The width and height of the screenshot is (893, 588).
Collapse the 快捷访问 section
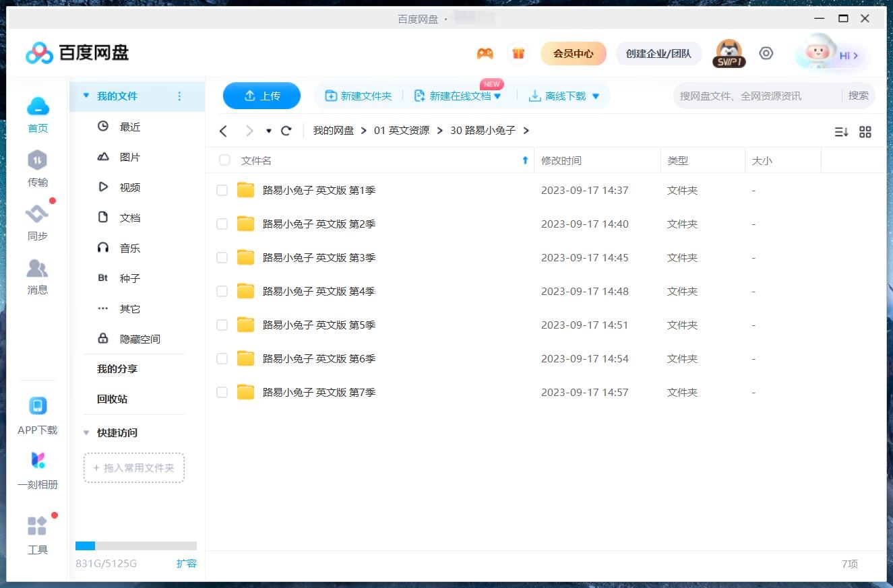(x=86, y=433)
